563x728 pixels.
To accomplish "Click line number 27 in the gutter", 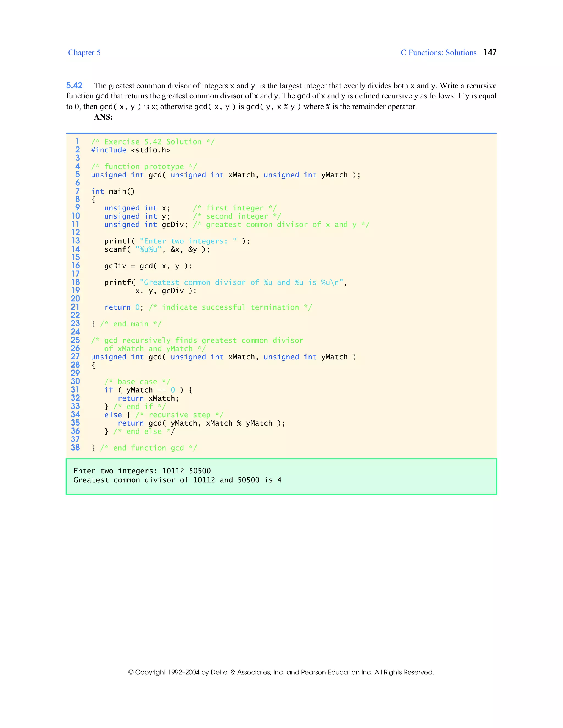I will (75, 356).
